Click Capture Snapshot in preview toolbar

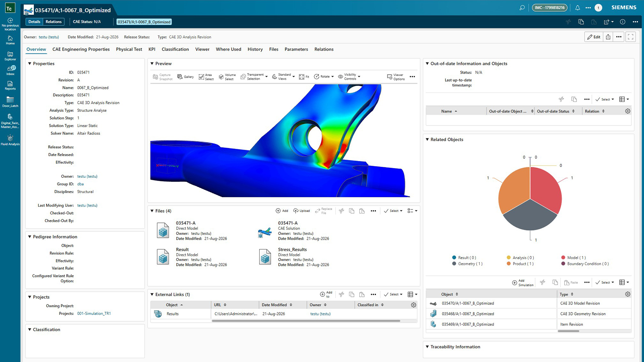tap(163, 77)
